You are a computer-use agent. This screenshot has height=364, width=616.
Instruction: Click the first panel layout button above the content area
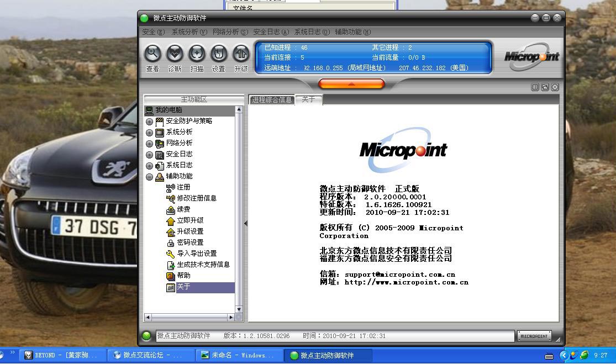pos(535,87)
